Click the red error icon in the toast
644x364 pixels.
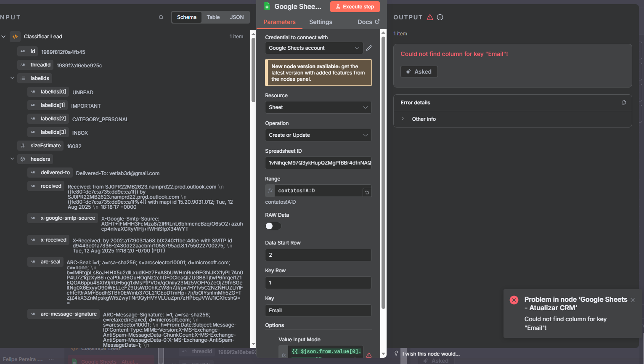pos(514,300)
